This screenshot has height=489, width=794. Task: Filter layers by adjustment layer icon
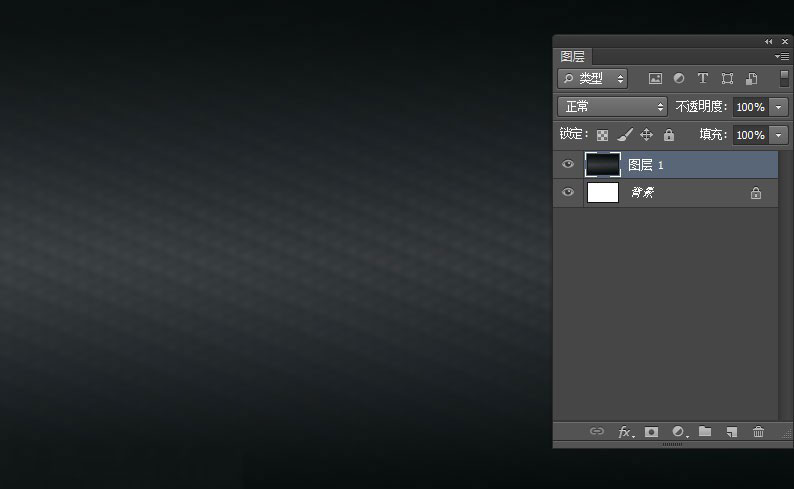coord(679,78)
